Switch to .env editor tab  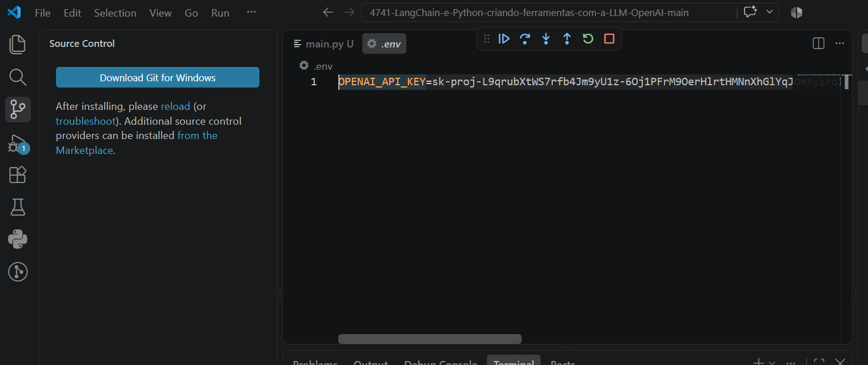(x=384, y=43)
